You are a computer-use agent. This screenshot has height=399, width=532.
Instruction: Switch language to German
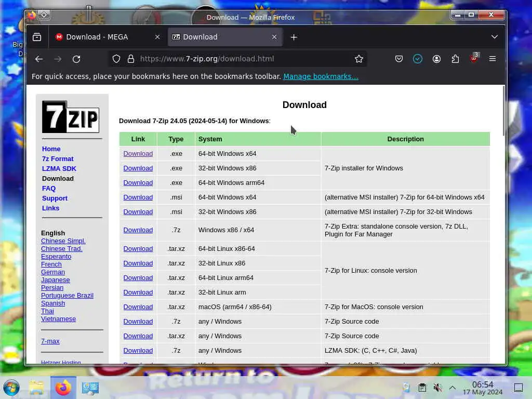(x=53, y=272)
